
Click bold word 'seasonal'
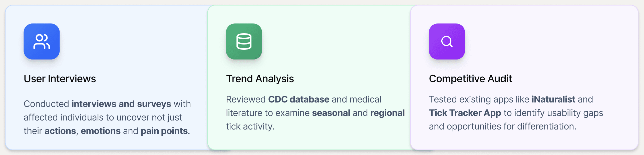(x=331, y=113)
